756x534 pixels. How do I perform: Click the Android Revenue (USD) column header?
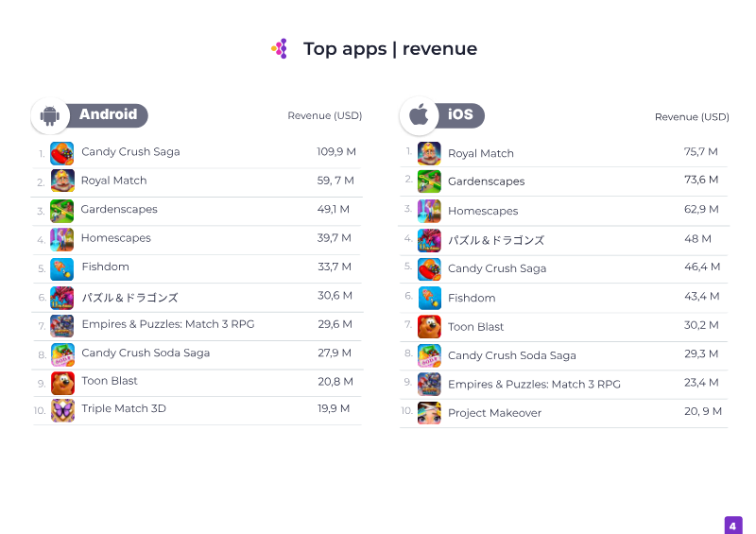tap(325, 115)
